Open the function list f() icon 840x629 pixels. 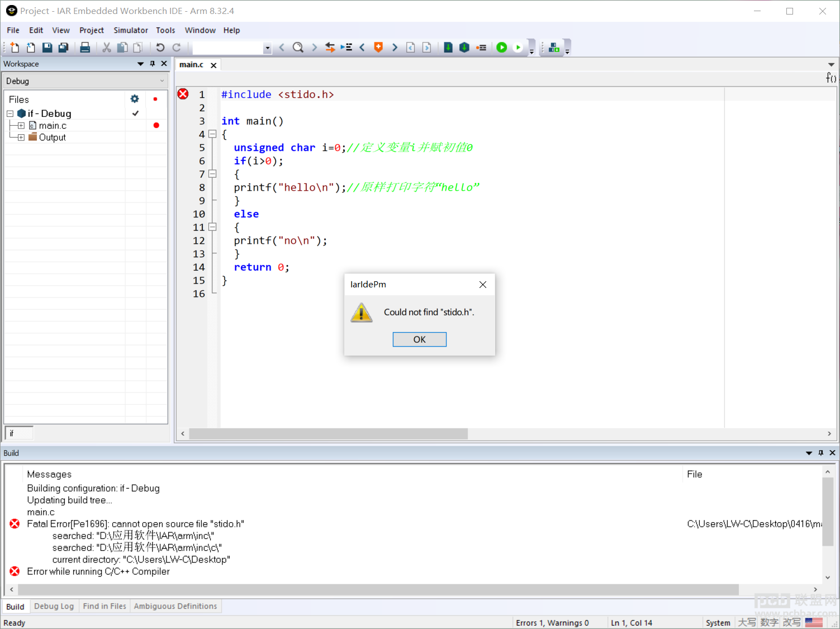point(831,78)
